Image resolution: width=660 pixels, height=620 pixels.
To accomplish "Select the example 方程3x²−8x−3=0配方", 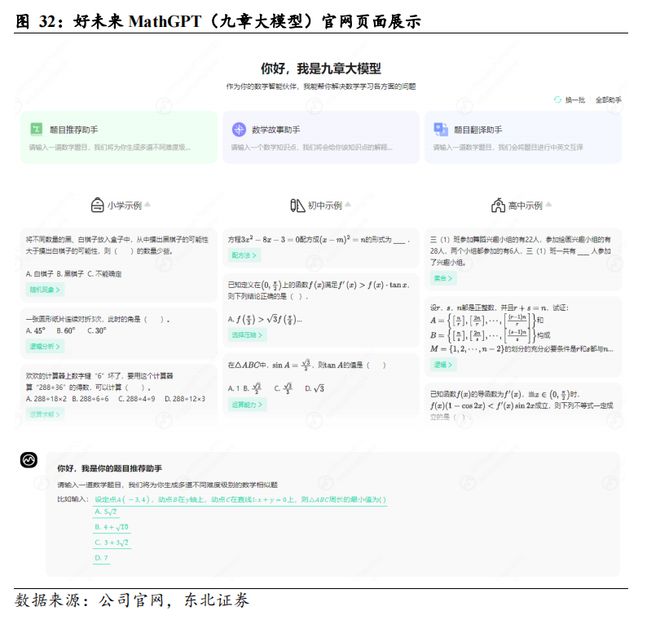I will [x=321, y=248].
